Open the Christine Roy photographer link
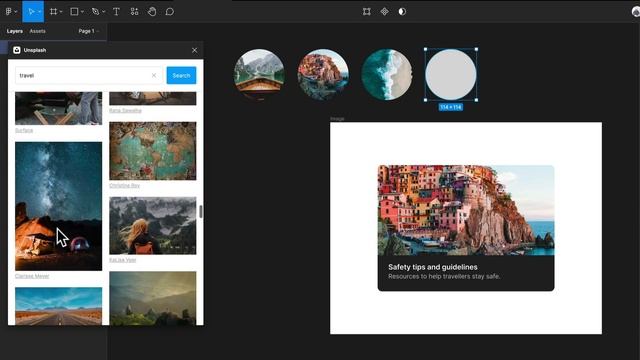 pos(124,185)
